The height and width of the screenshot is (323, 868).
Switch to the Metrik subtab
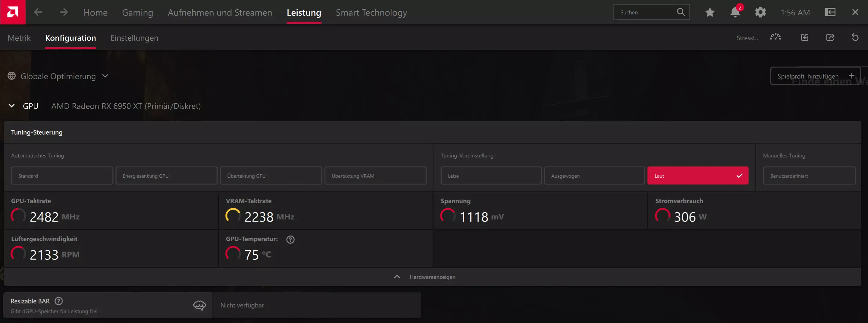click(x=19, y=38)
